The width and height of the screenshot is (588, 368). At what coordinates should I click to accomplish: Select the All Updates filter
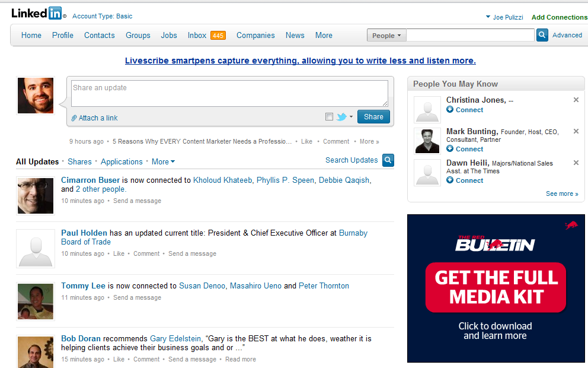[x=37, y=162]
